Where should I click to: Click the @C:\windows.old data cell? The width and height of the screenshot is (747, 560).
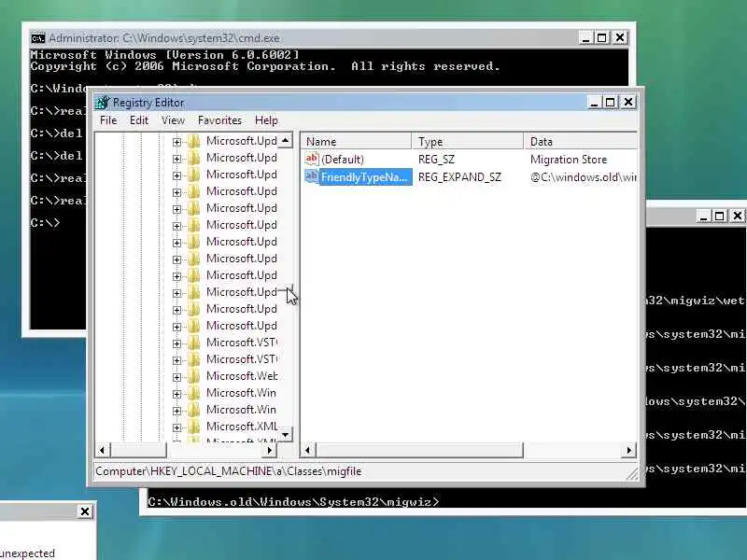[583, 177]
